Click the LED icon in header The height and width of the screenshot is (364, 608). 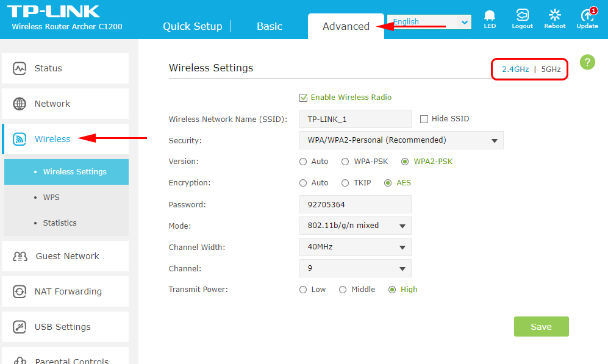click(x=490, y=16)
